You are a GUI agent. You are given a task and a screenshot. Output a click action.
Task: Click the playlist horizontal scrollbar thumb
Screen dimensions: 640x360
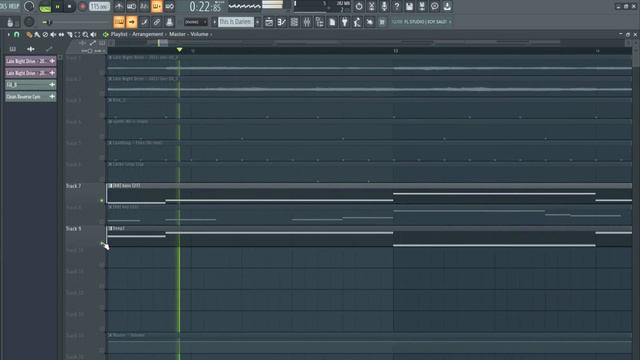(163, 42)
